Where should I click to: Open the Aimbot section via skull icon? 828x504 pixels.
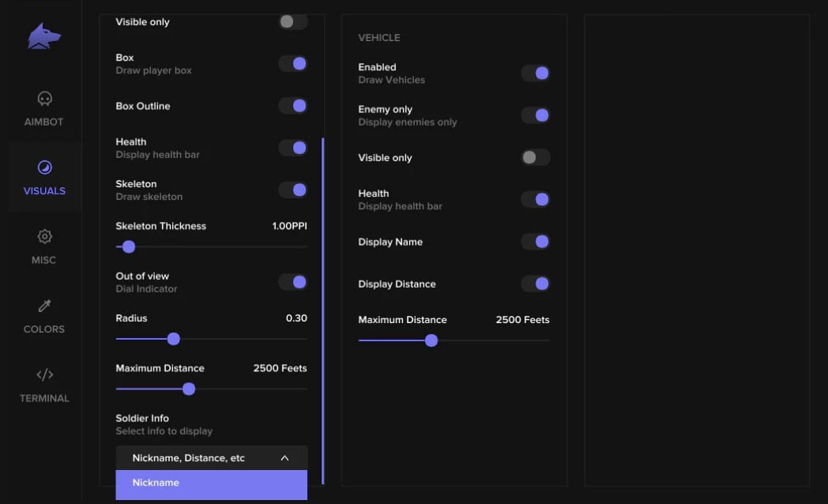pos(44,99)
